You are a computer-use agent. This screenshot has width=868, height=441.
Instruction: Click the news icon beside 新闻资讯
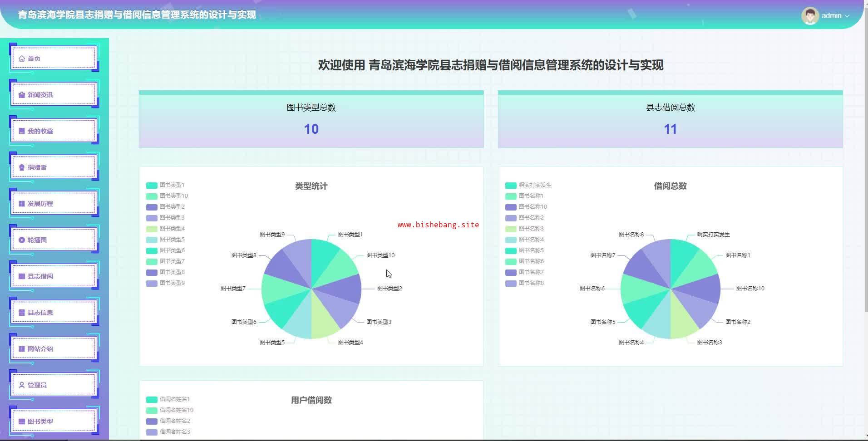click(22, 95)
